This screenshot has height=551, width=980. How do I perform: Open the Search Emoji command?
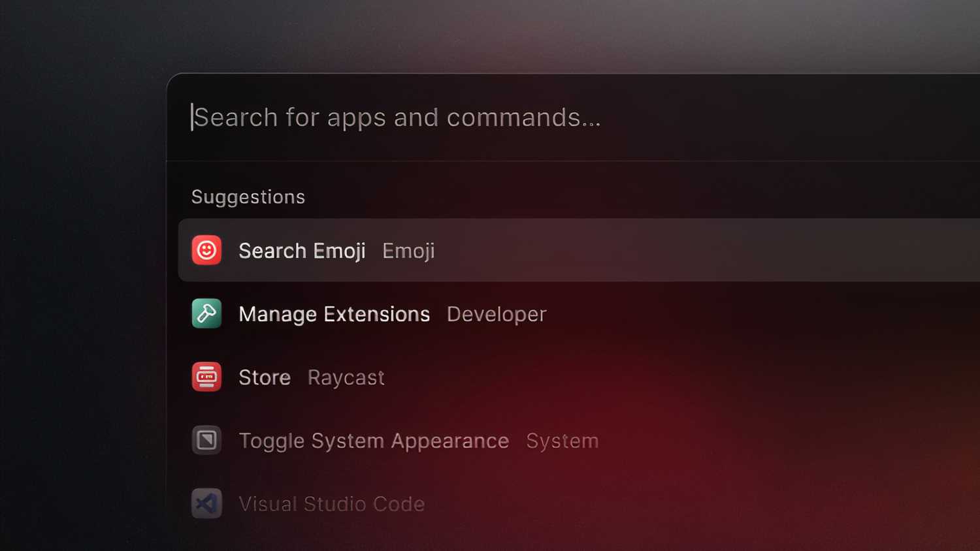tap(302, 250)
